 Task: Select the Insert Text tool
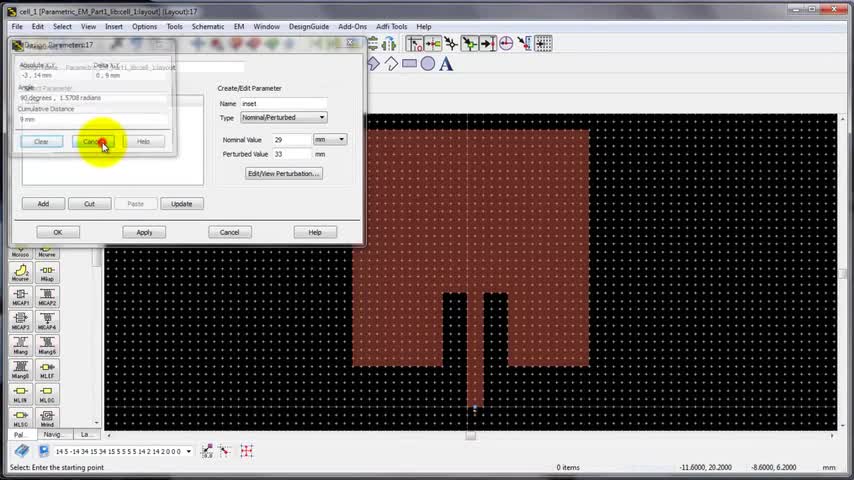(x=446, y=64)
